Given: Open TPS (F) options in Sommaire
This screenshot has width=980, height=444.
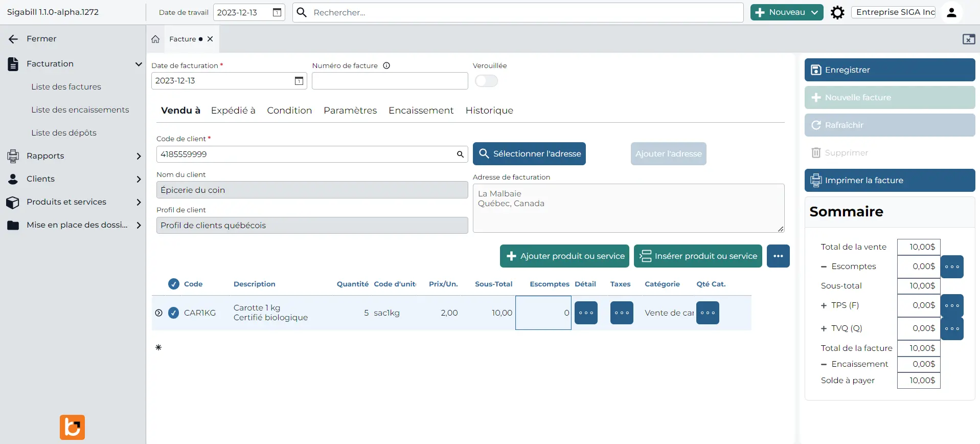Looking at the screenshot, I should point(952,305).
